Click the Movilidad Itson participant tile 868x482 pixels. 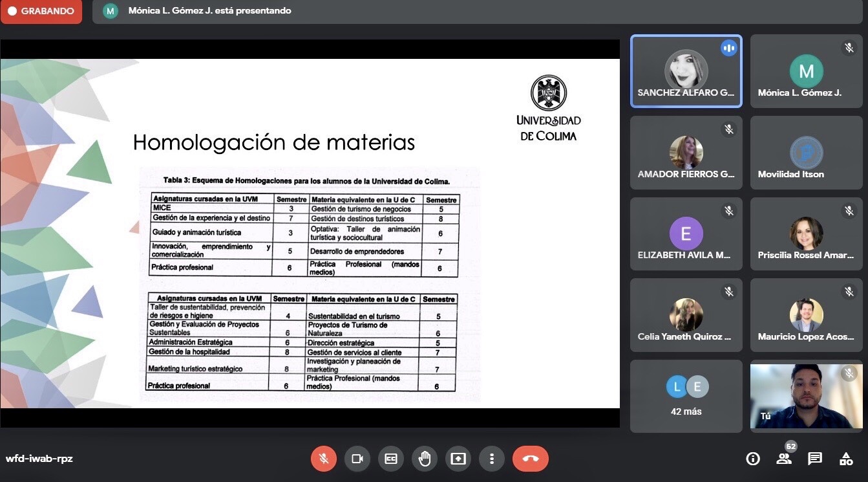(806, 153)
